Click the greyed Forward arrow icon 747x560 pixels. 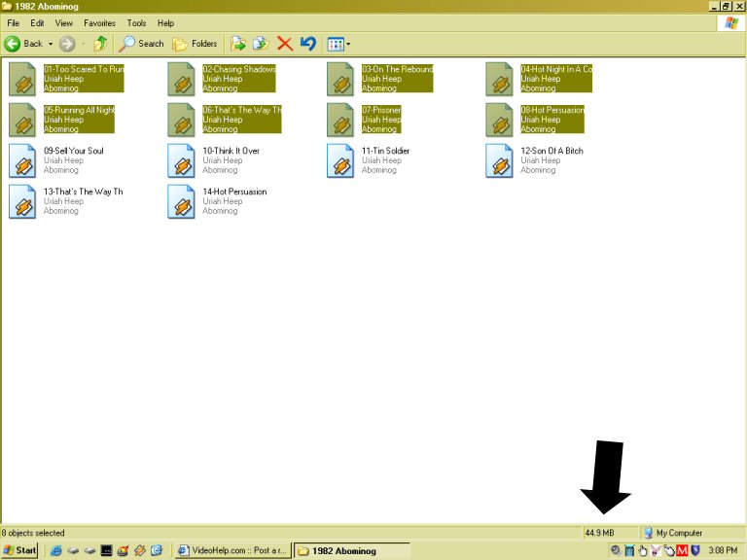[67, 44]
